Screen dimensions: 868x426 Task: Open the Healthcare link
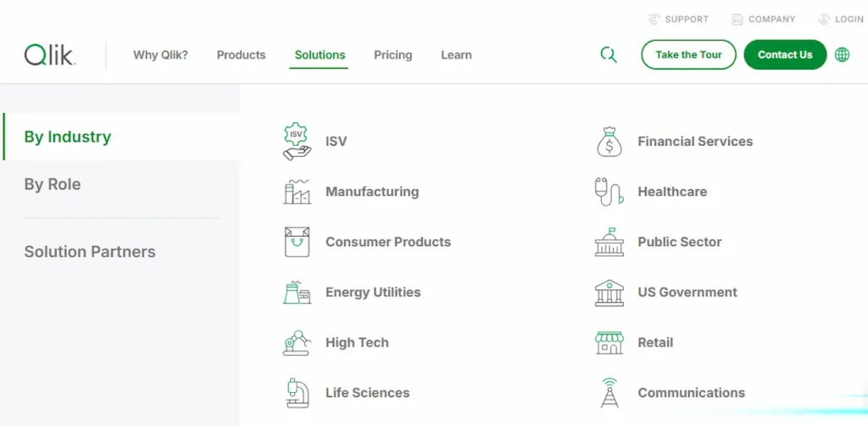tap(672, 192)
